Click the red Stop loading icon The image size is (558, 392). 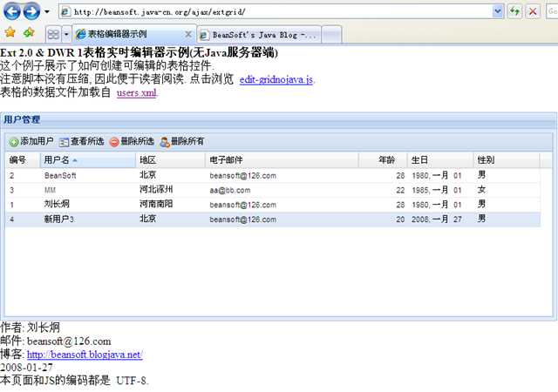click(533, 11)
